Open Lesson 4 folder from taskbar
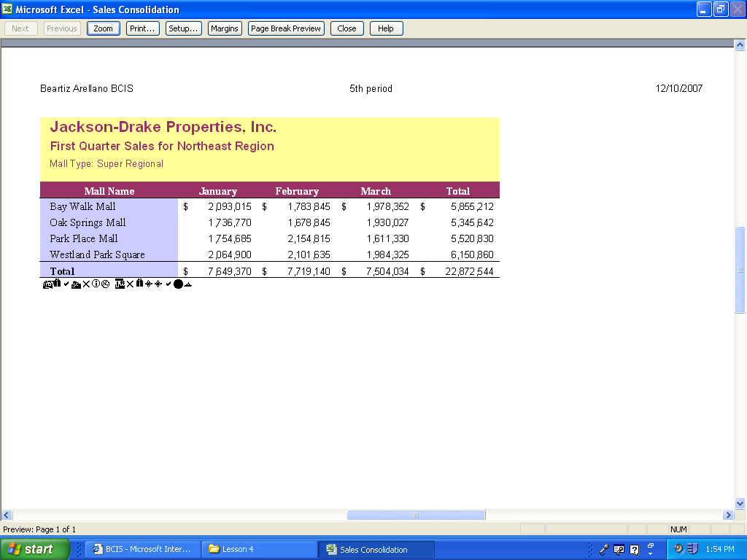 (x=259, y=549)
